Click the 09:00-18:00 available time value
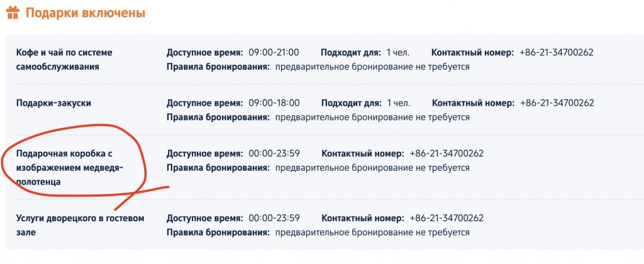This screenshot has height=264, width=644. coord(274,103)
